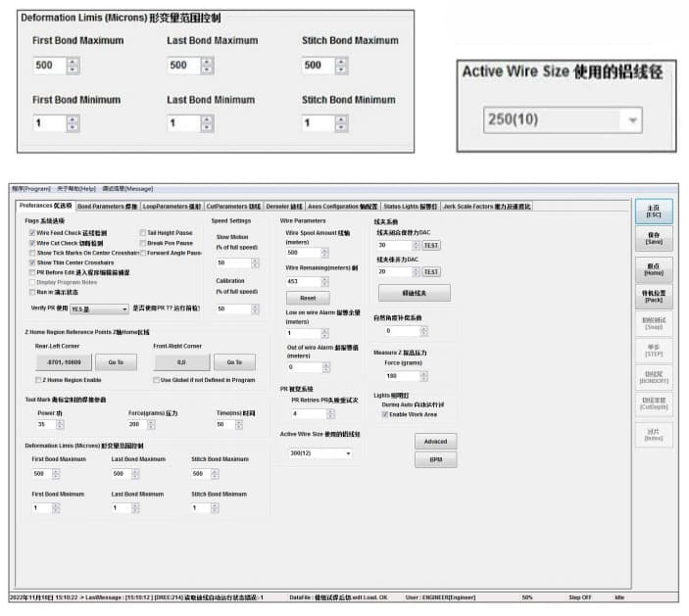Screen dimensions: 689x616
Task: Click TEST next to DAC value 30
Action: 431,246
